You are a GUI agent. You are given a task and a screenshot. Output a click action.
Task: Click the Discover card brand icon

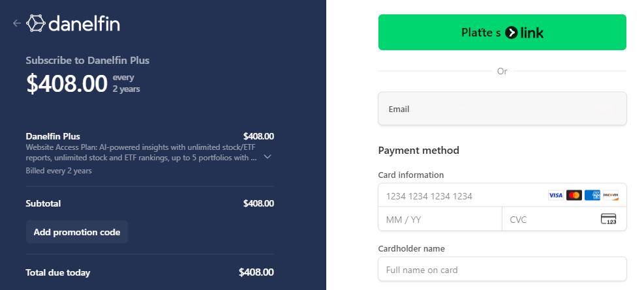(x=611, y=196)
